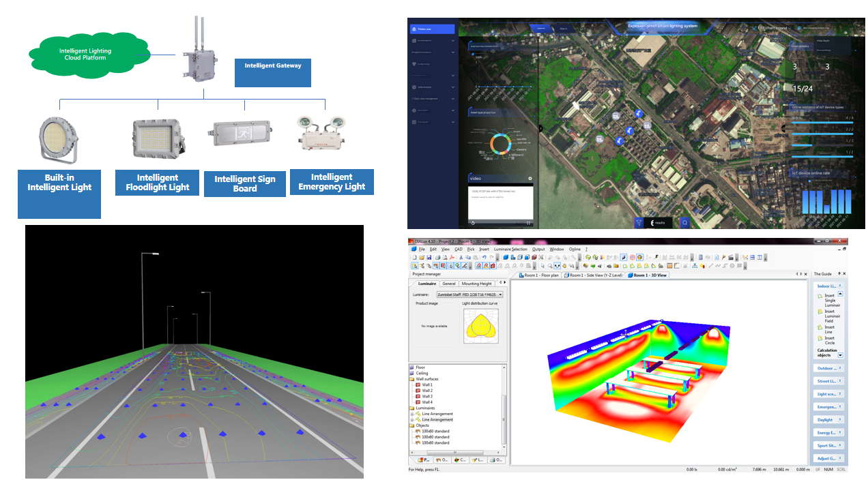Image resolution: width=868 pixels, height=482 pixels.
Task: Click the Intelligent Lighting Cloud Platform cloud
Action: 89,54
